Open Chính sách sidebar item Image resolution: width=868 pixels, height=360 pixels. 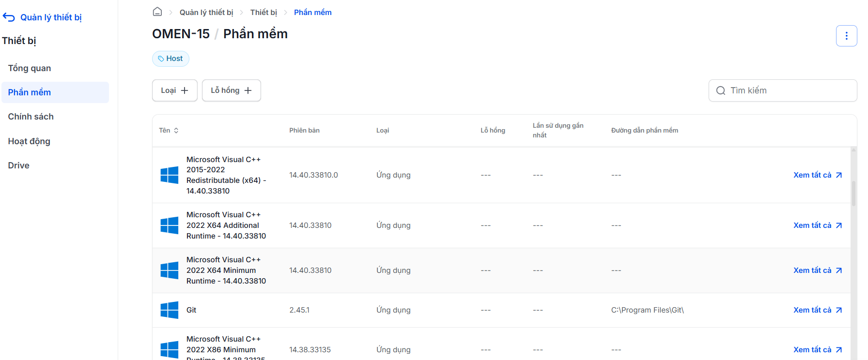pyautogui.click(x=55, y=117)
